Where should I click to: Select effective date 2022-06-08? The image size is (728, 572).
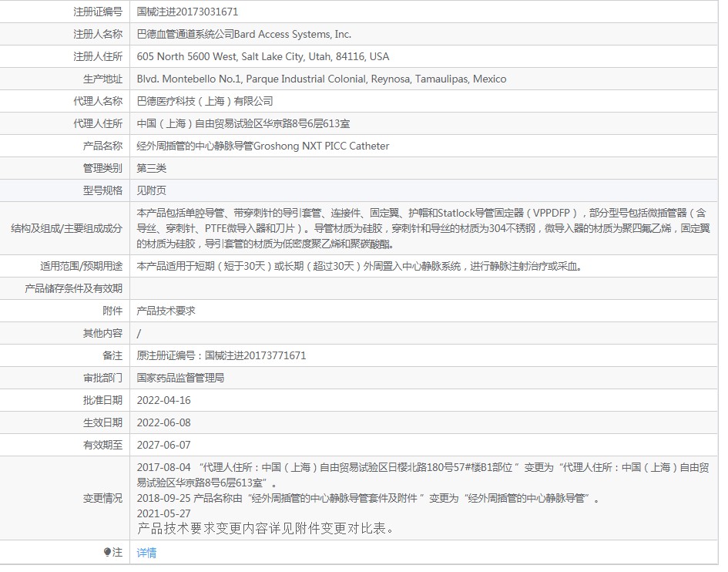click(163, 422)
